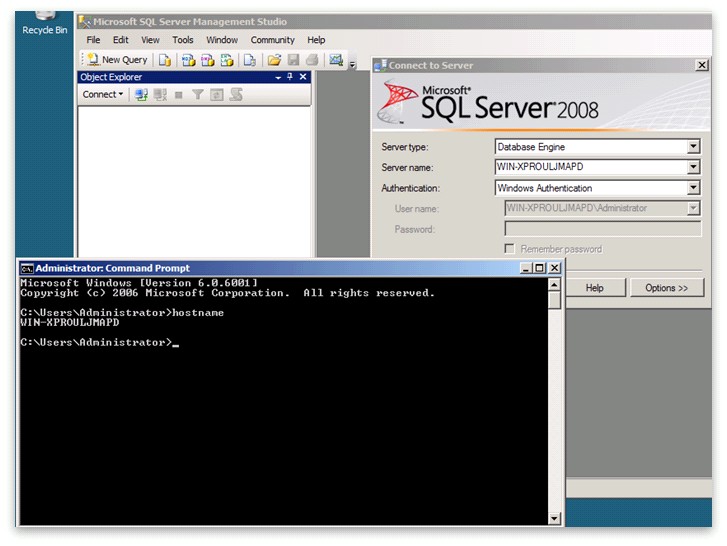Click SQL Server Compact Query icon
The height and width of the screenshot is (546, 727).
pyautogui.click(x=250, y=60)
